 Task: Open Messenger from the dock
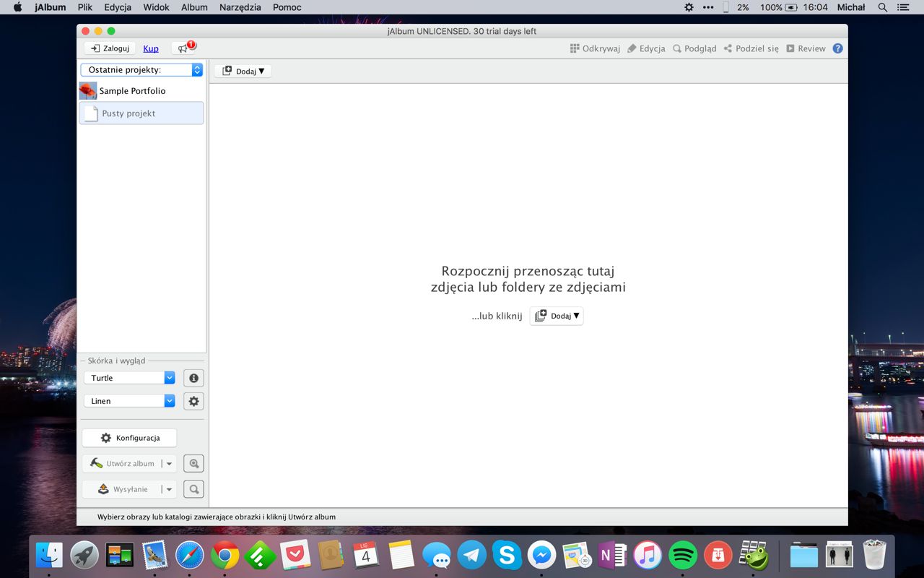coord(542,555)
